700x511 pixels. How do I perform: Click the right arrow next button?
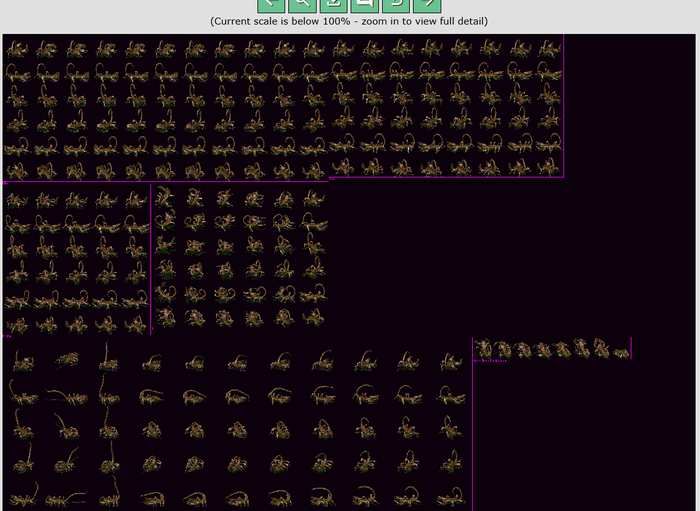click(427, 5)
